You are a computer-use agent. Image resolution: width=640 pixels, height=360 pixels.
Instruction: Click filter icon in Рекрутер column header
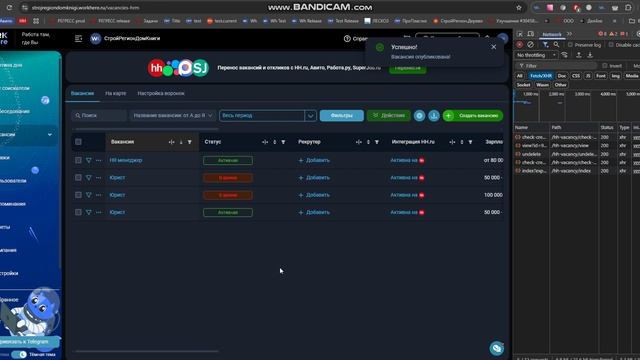coord(377,142)
